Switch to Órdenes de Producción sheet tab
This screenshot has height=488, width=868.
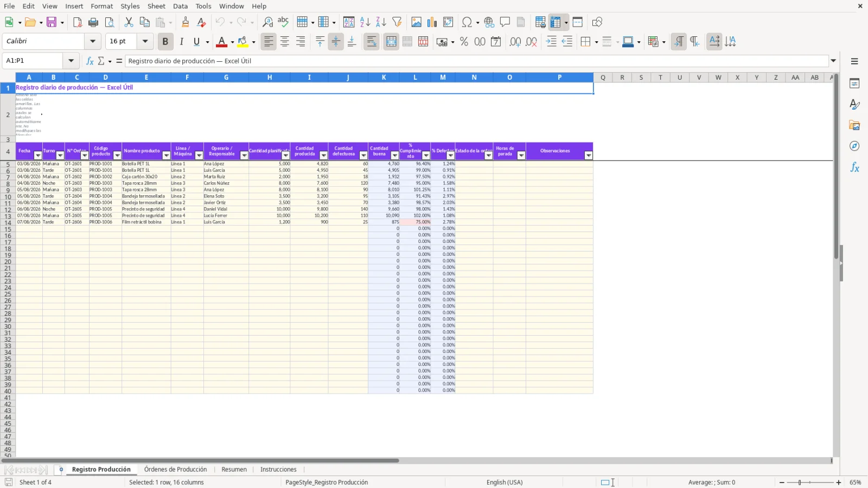point(176,470)
